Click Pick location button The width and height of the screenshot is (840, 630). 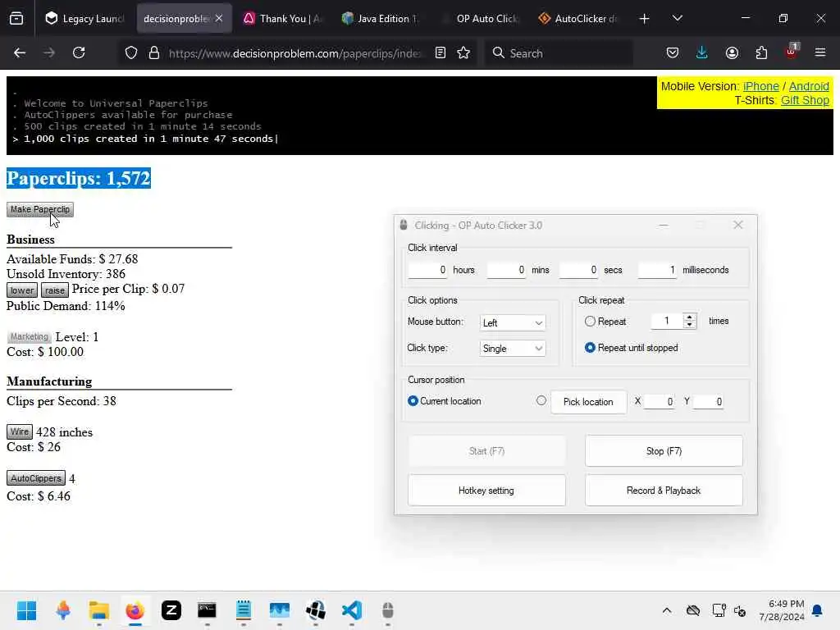(588, 402)
